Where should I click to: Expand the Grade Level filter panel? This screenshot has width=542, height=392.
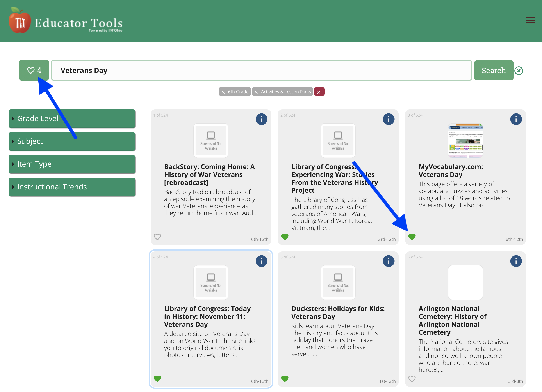72,119
